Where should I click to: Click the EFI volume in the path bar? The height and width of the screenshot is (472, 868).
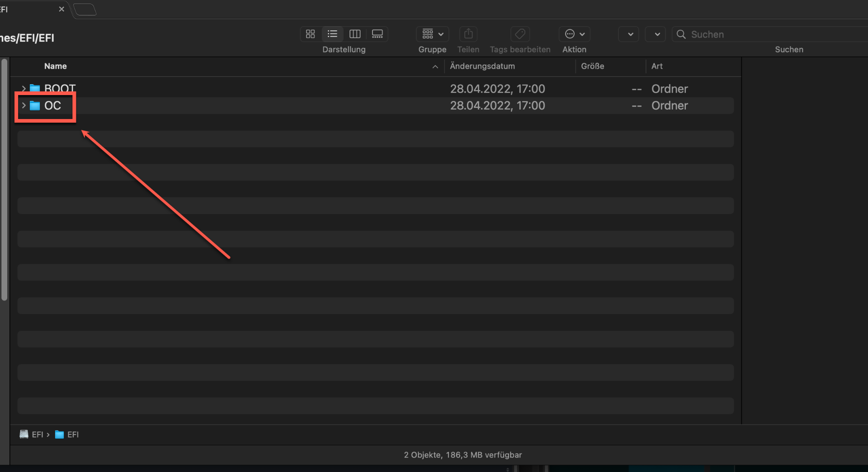[x=31, y=434]
